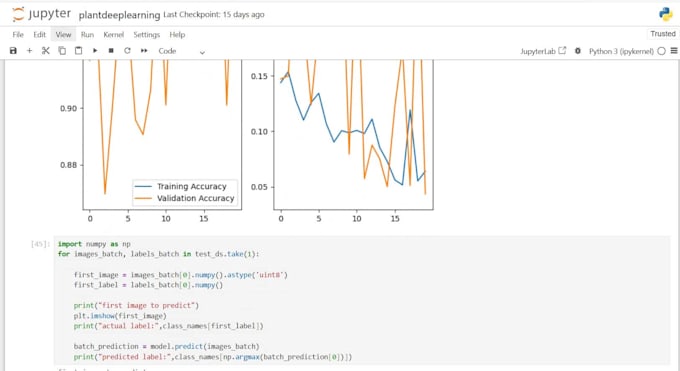The width and height of the screenshot is (680, 371).
Task: Click the kernel status circle indicator
Action: [x=661, y=51]
